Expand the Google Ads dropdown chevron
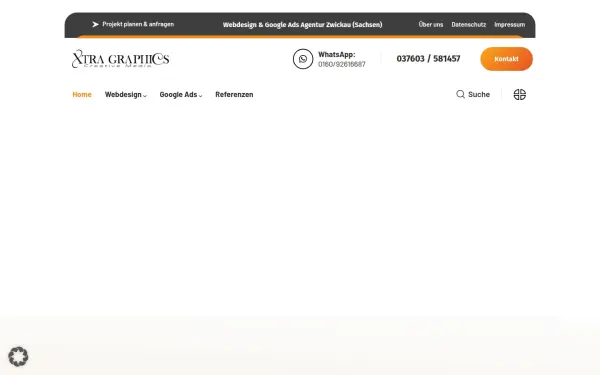Screen dimensions: 600x375 200,96
